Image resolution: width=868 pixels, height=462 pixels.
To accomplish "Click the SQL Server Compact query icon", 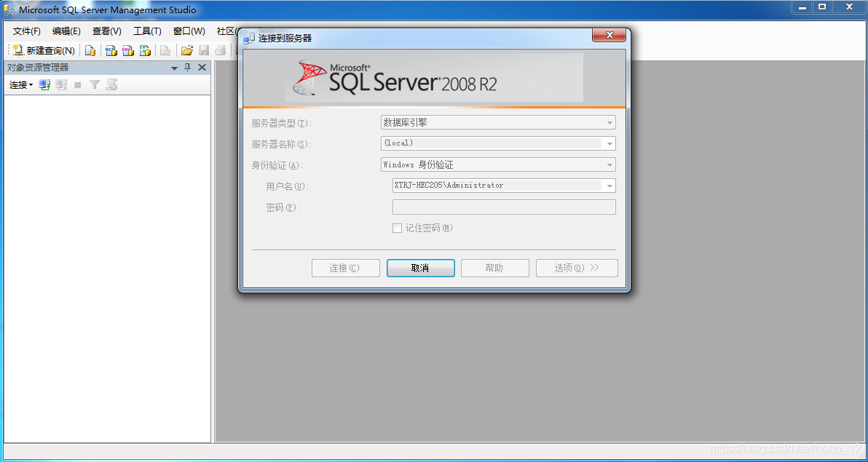I will point(165,50).
